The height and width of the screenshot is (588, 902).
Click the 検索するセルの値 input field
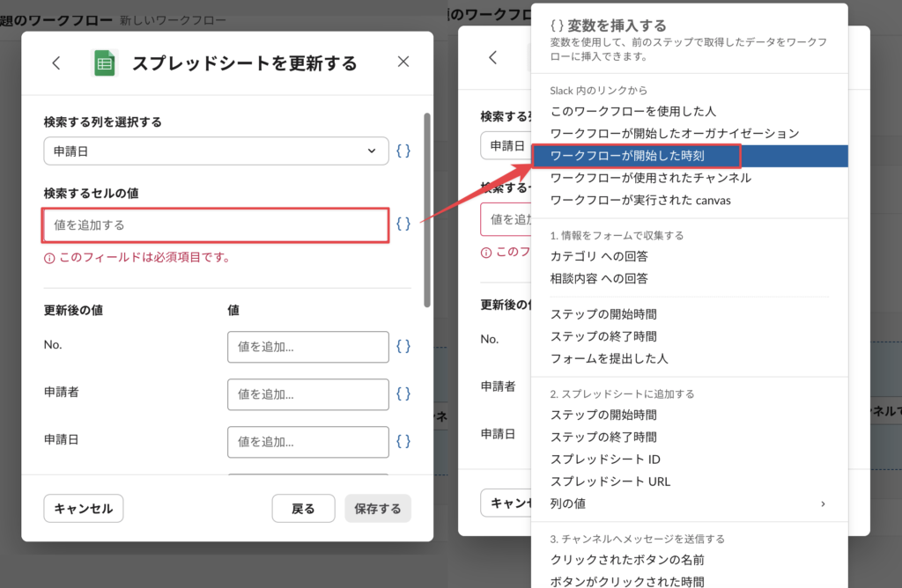coord(216,225)
